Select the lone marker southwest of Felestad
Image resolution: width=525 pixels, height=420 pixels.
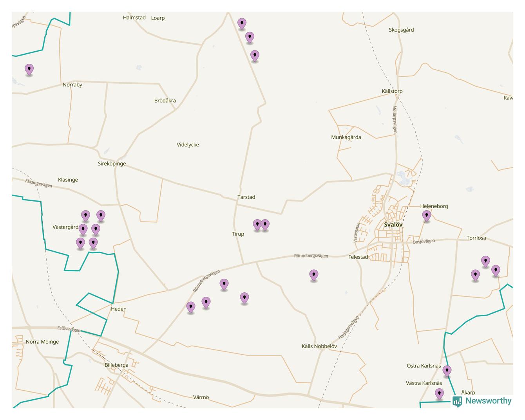click(313, 275)
